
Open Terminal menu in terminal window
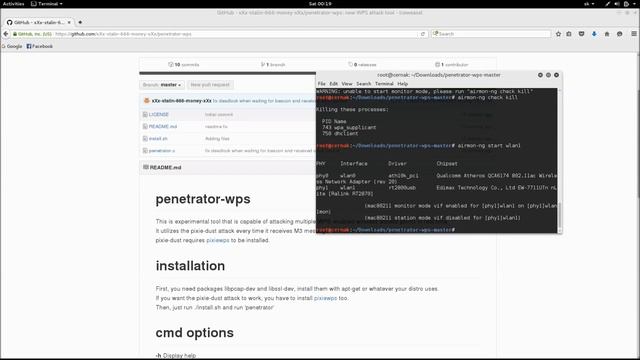(384, 84)
